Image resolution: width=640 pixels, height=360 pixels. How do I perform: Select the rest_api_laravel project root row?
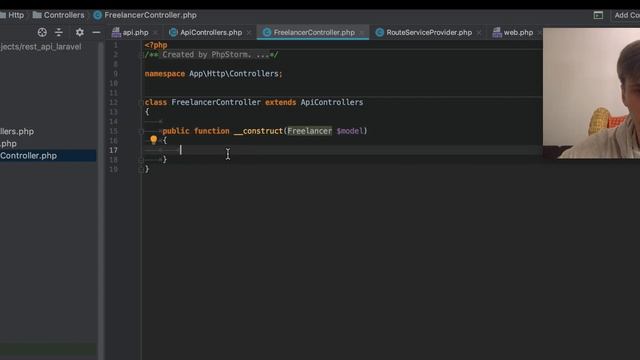[x=48, y=47]
